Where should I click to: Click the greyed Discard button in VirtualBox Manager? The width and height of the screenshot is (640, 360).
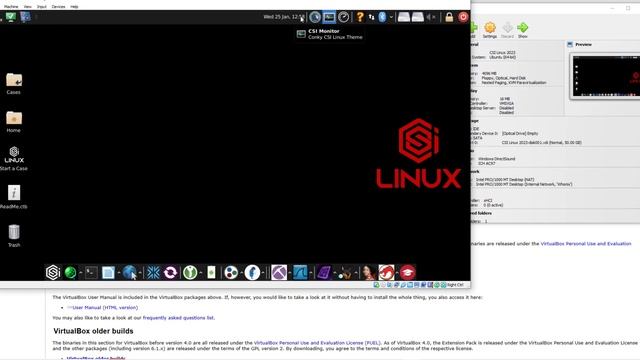tap(507, 30)
